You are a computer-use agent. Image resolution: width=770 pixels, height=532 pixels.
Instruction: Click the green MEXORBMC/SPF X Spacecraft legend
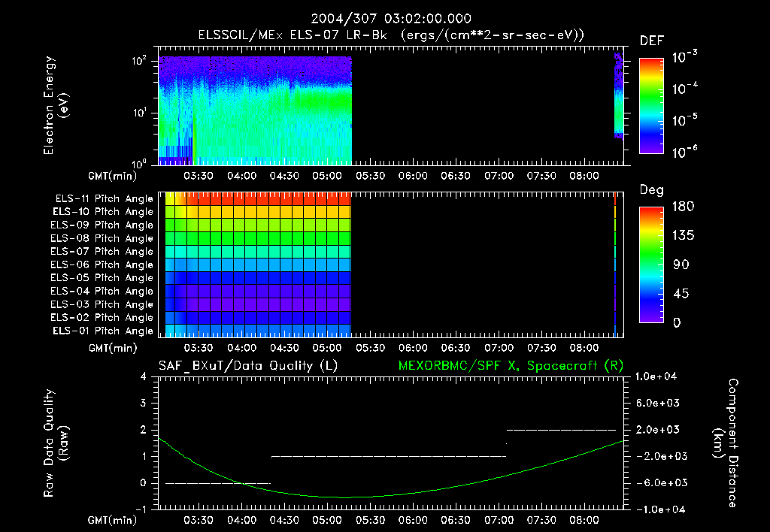511,366
